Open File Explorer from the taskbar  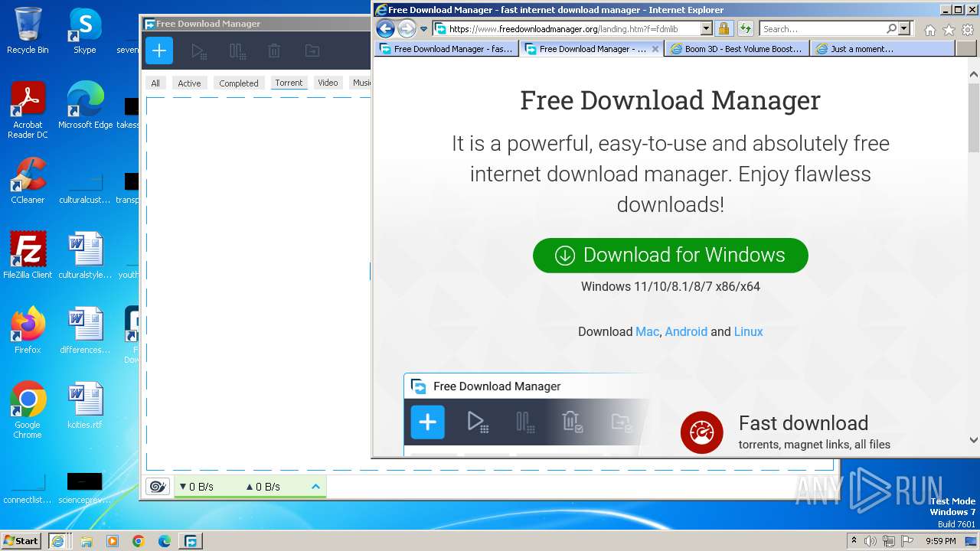[x=87, y=541]
